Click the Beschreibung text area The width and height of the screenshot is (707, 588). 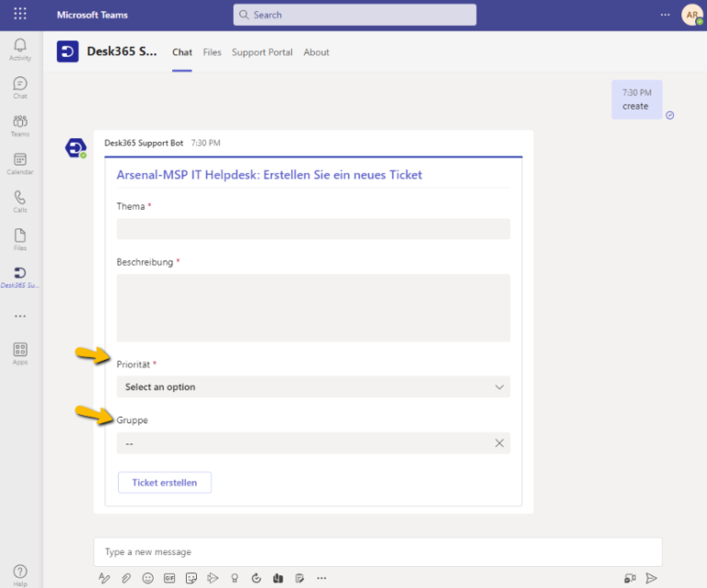tap(313, 307)
